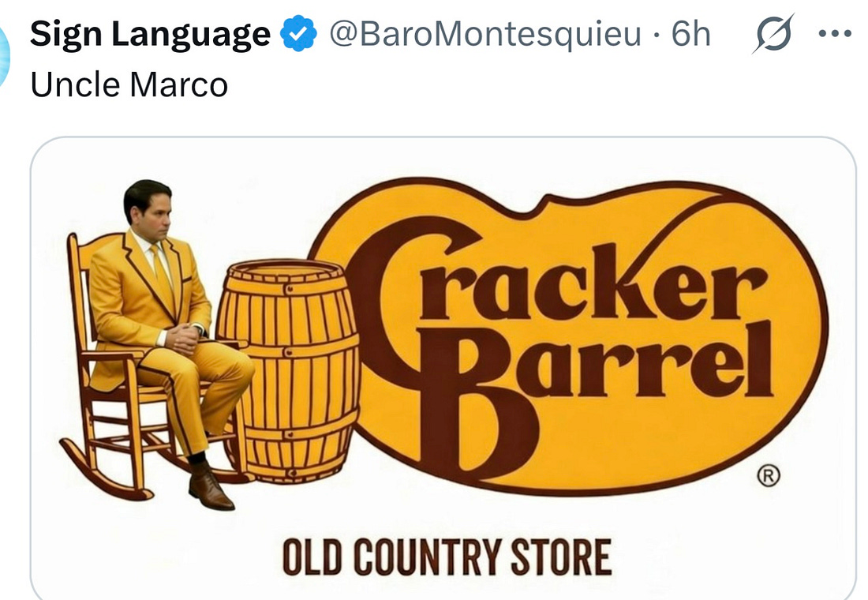
Task: Click the rocking chair's curved rocker
Action: point(105,472)
